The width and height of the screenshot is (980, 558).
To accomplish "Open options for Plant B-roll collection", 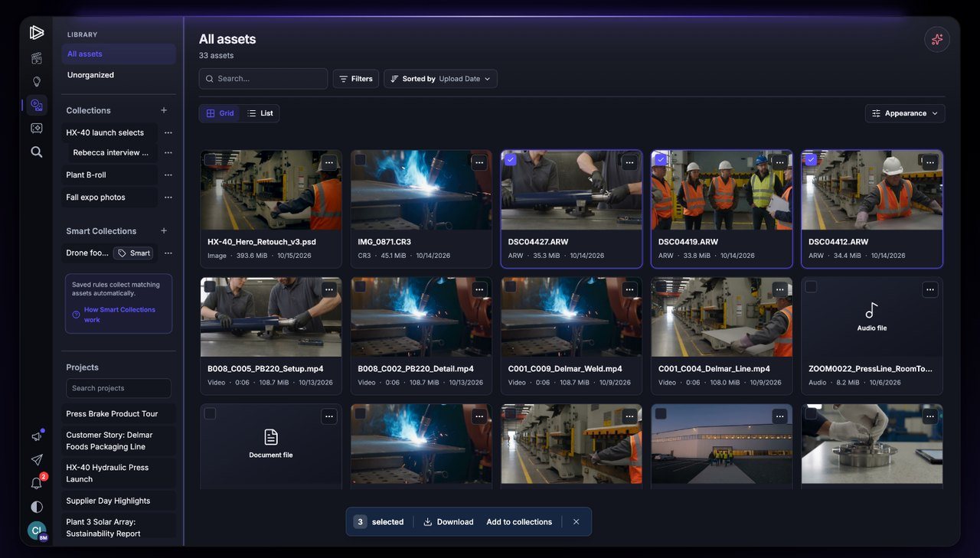I will [x=168, y=175].
